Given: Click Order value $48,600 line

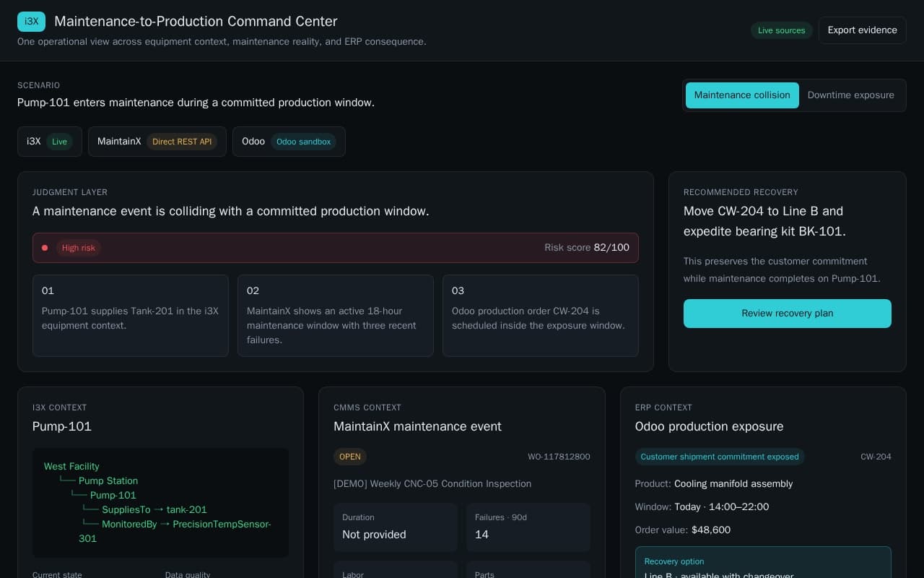Looking at the screenshot, I should [x=683, y=530].
